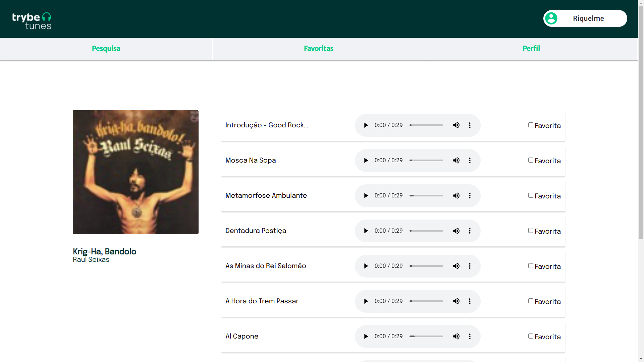Open the Perfil page link
This screenshot has width=644, height=362.
pos(531,49)
